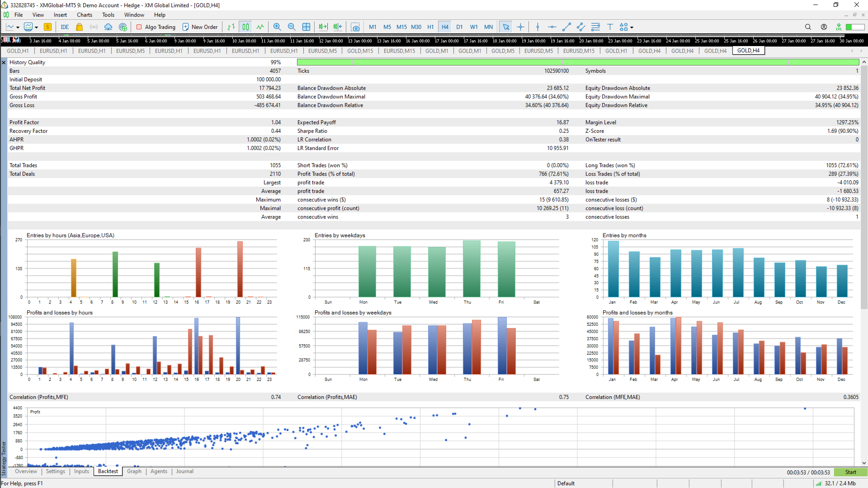Open the Help menu
The height and width of the screenshot is (488, 868).
160,15
